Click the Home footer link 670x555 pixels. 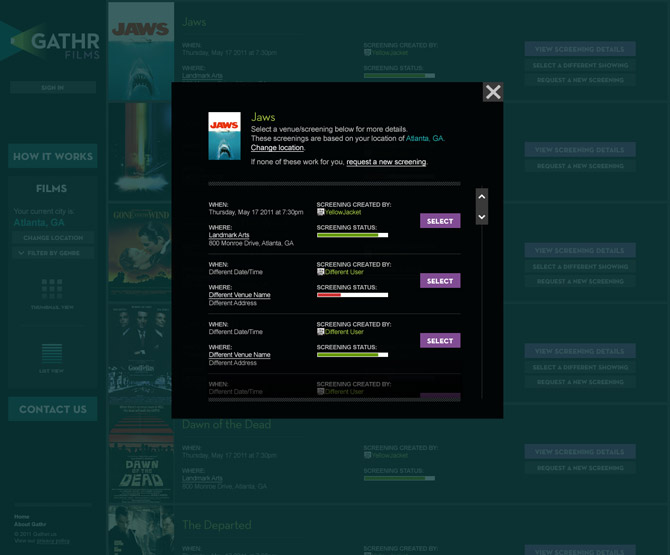pyautogui.click(x=22, y=517)
